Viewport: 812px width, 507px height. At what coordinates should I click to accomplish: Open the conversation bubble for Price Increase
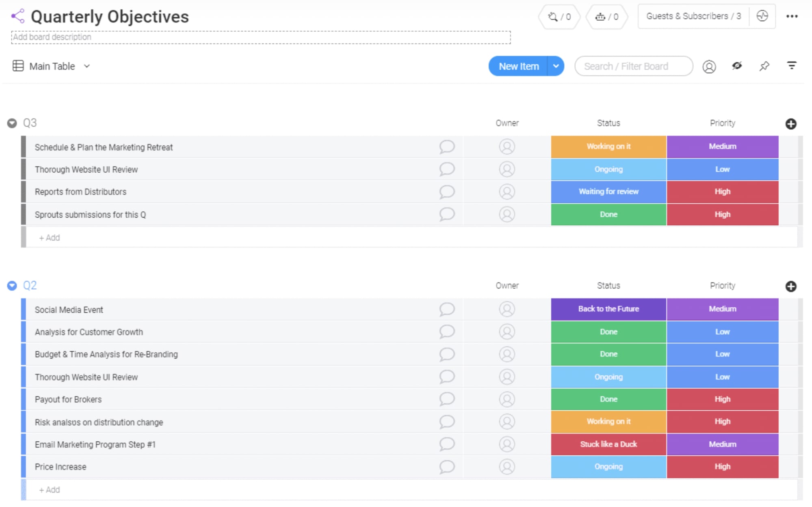447,467
